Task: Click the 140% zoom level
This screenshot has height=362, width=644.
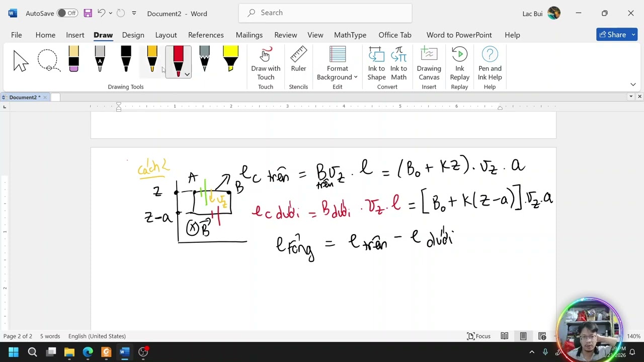Action: [633, 336]
